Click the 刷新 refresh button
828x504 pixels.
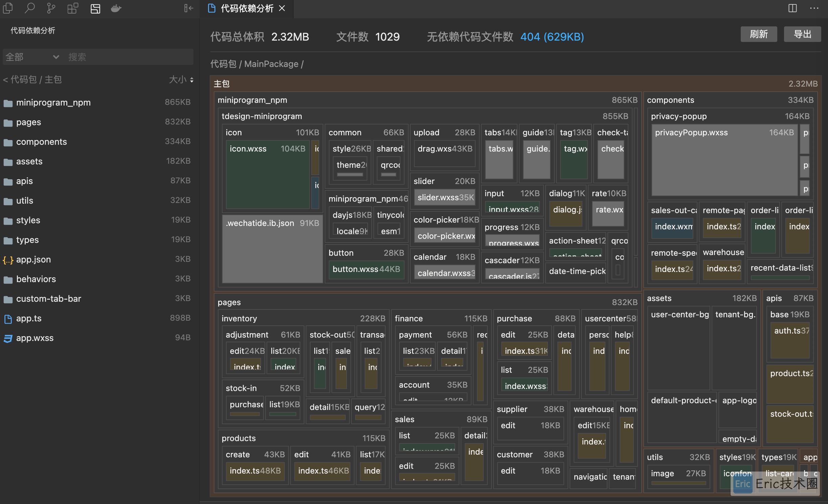point(758,34)
